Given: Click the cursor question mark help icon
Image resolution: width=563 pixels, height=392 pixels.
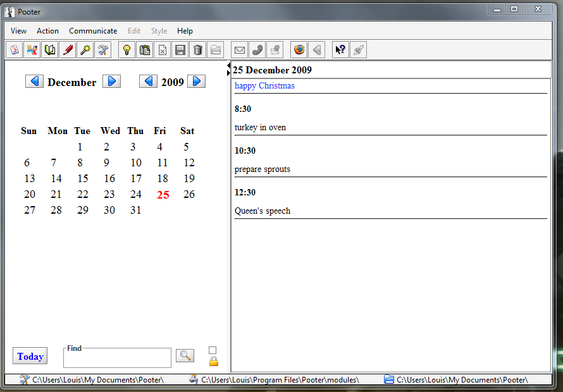Looking at the screenshot, I should tap(340, 50).
